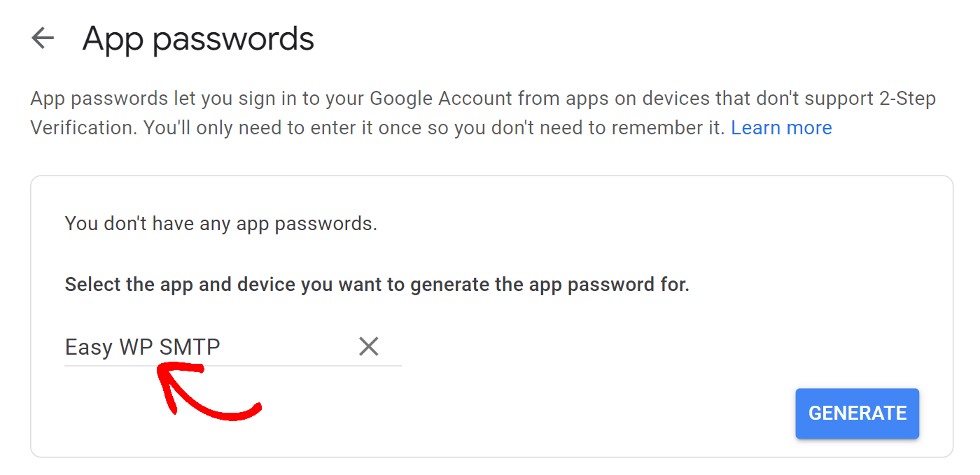This screenshot has height=475, width=980.
Task: Click the blue GENERATE action
Action: click(857, 413)
